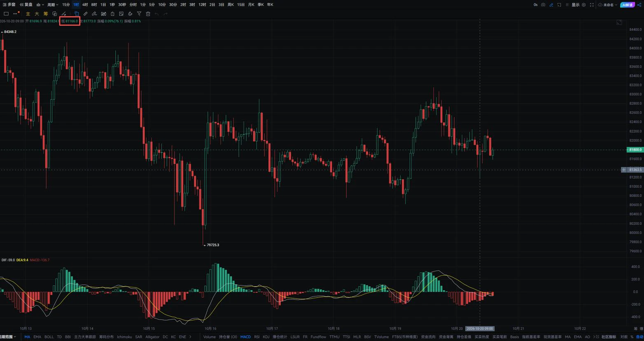Switch to the 4时 timeframe

pos(85,5)
